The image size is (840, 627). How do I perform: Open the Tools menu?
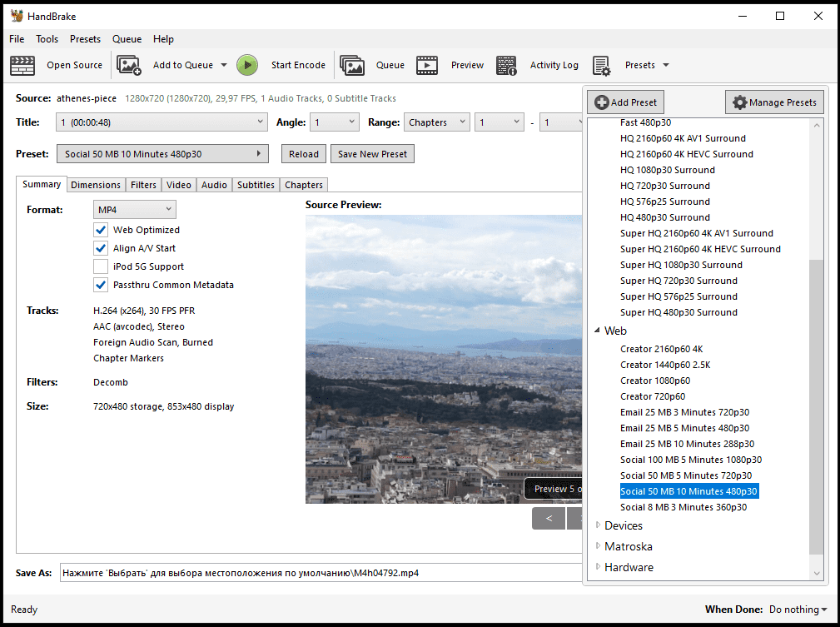47,39
